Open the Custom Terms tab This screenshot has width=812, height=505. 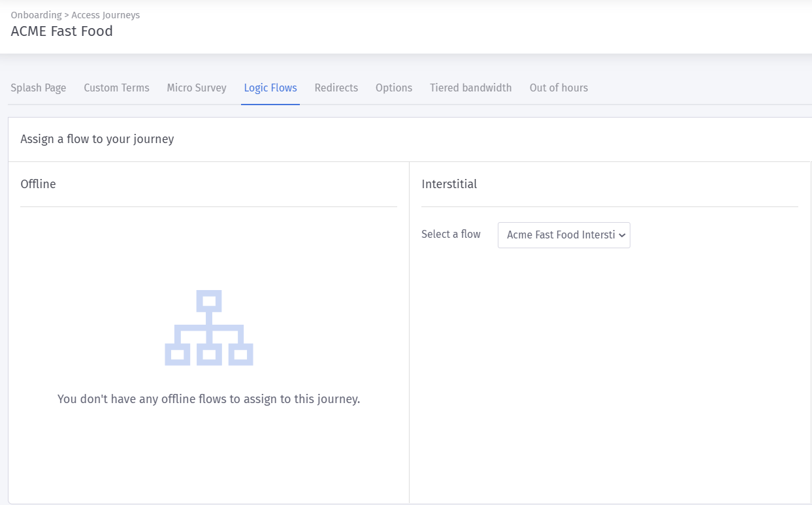coord(116,88)
